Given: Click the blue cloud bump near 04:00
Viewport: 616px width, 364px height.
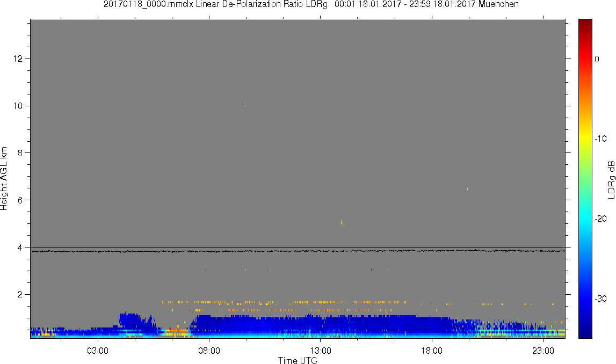Looking at the screenshot, I should [129, 319].
